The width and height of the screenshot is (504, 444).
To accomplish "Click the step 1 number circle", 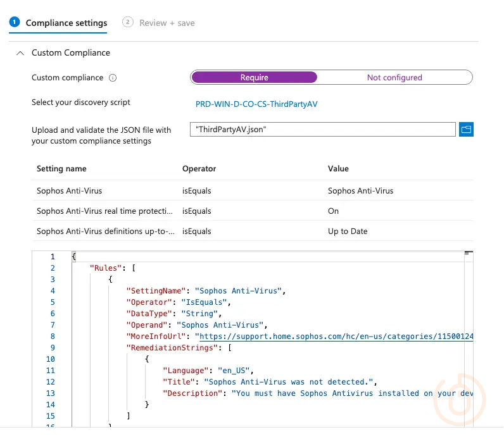I will [15, 22].
